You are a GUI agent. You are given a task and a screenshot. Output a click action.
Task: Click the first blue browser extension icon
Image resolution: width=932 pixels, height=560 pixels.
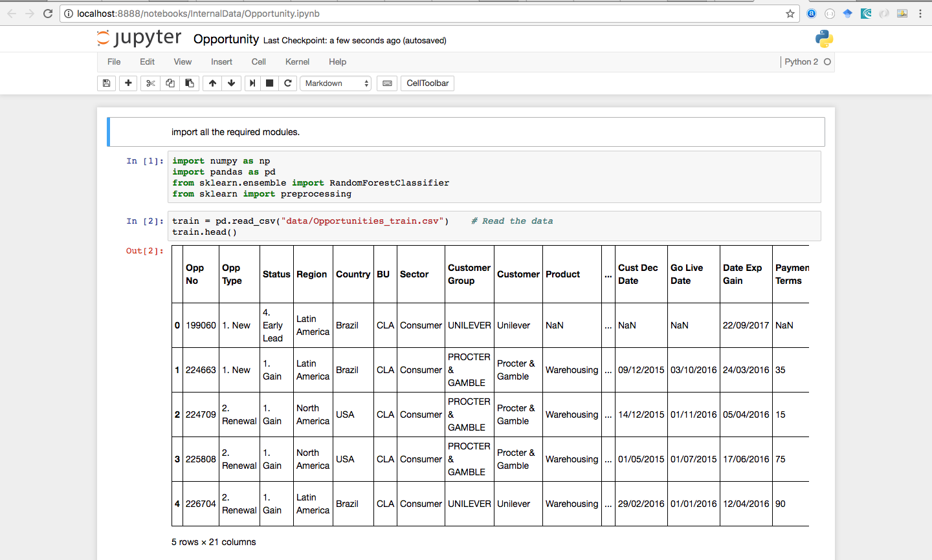812,14
